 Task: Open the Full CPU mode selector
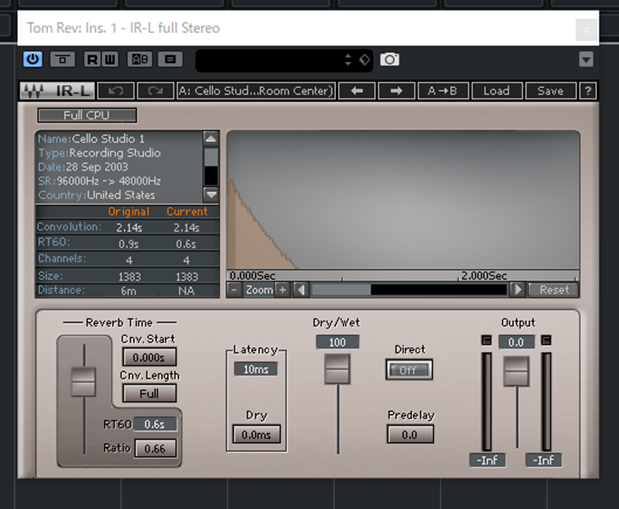86,116
